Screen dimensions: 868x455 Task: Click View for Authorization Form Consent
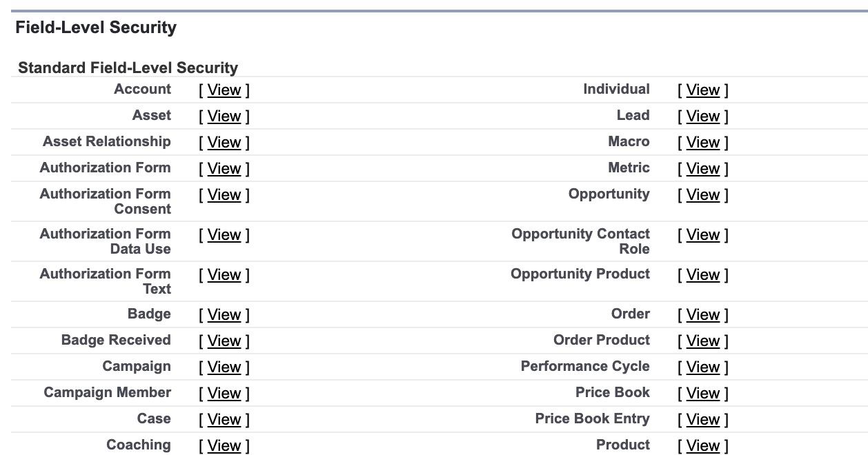[224, 195]
